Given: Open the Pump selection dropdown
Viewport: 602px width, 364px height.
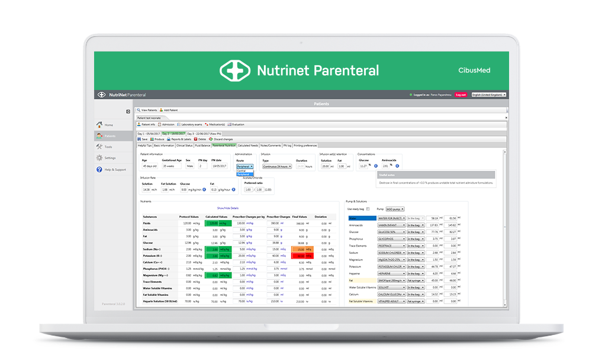Looking at the screenshot, I should (x=395, y=209).
